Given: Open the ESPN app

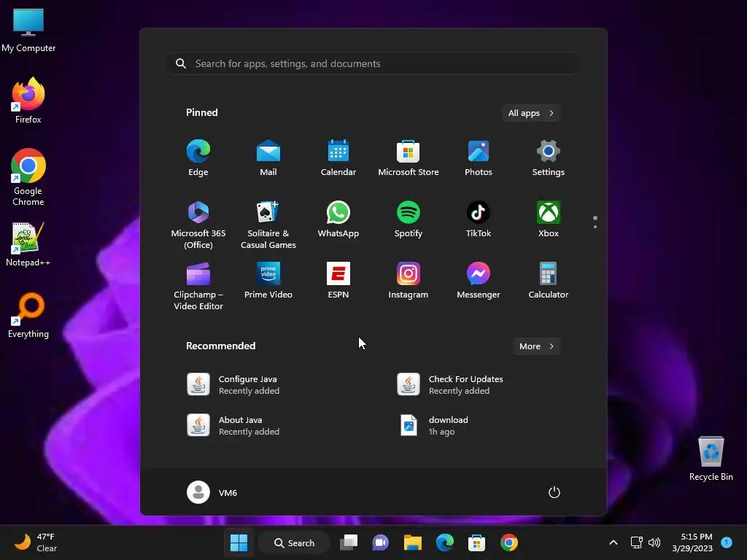Looking at the screenshot, I should click(x=338, y=281).
